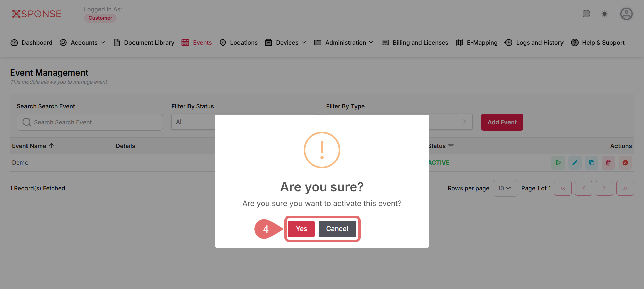The width and height of the screenshot is (644, 289).
Task: Open the user profile avatar icon
Action: tap(626, 14)
